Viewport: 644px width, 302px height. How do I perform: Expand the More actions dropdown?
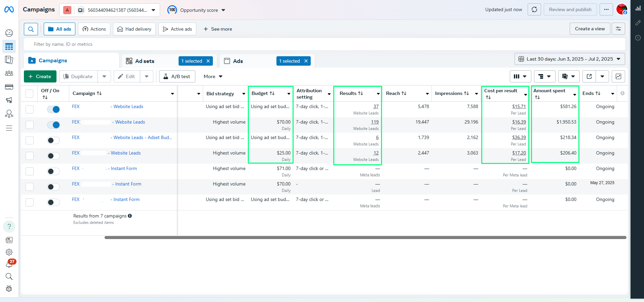click(x=213, y=76)
